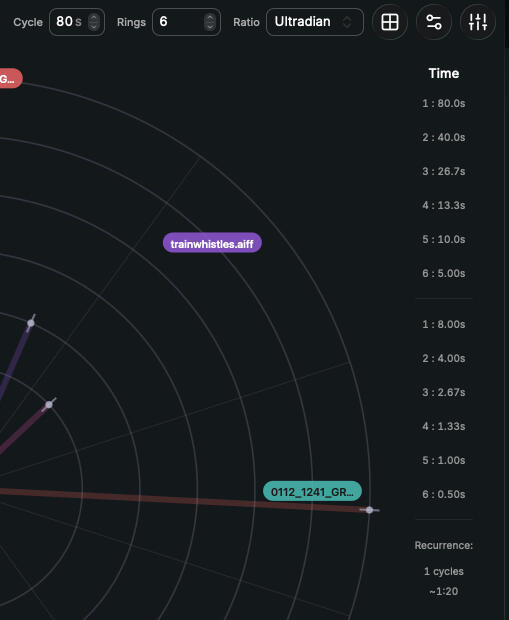Click the handle on the lower magenta ray
509x620 pixels.
[49, 405]
